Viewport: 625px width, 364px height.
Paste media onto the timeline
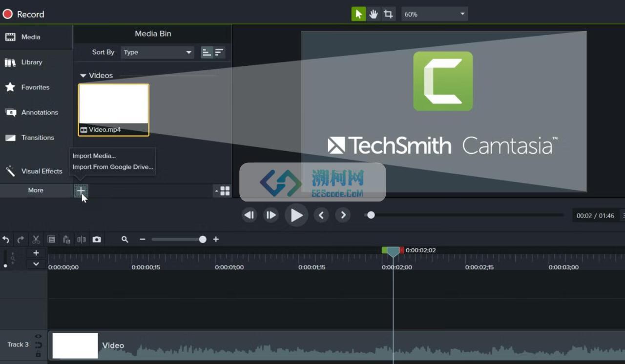click(x=66, y=240)
